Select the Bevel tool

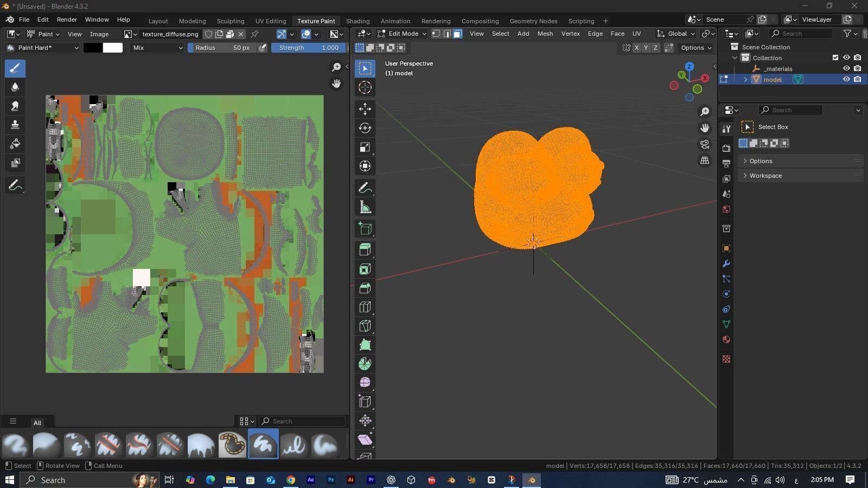coord(365,288)
